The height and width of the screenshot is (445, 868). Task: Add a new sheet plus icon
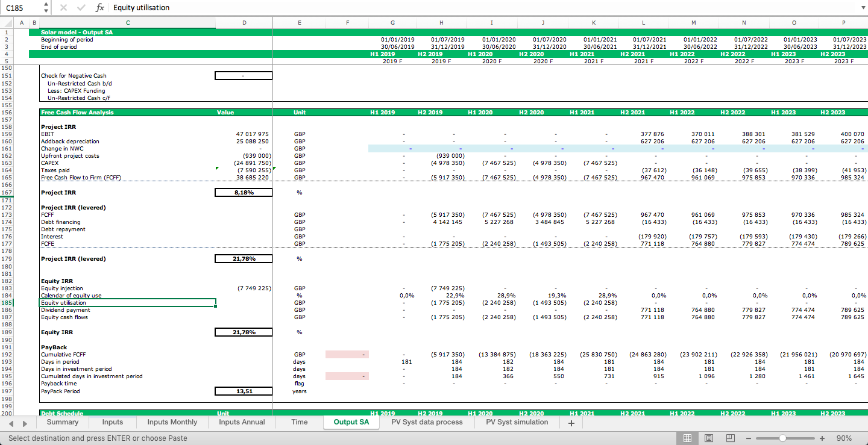[571, 423]
